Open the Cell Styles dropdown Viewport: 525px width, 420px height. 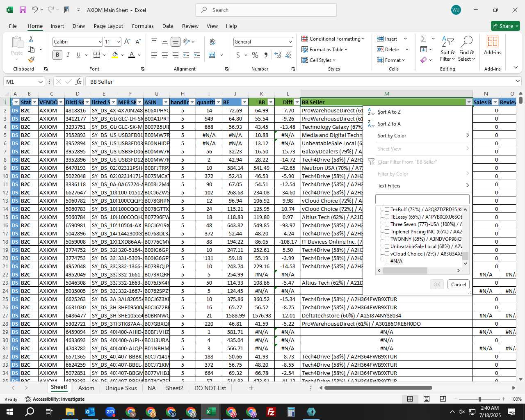318,60
